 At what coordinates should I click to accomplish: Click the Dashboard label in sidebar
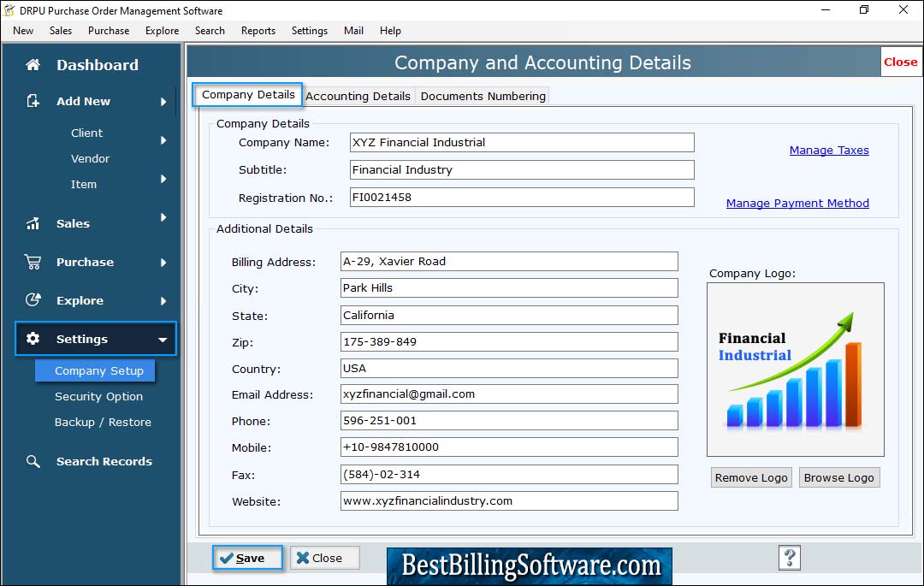[98, 65]
